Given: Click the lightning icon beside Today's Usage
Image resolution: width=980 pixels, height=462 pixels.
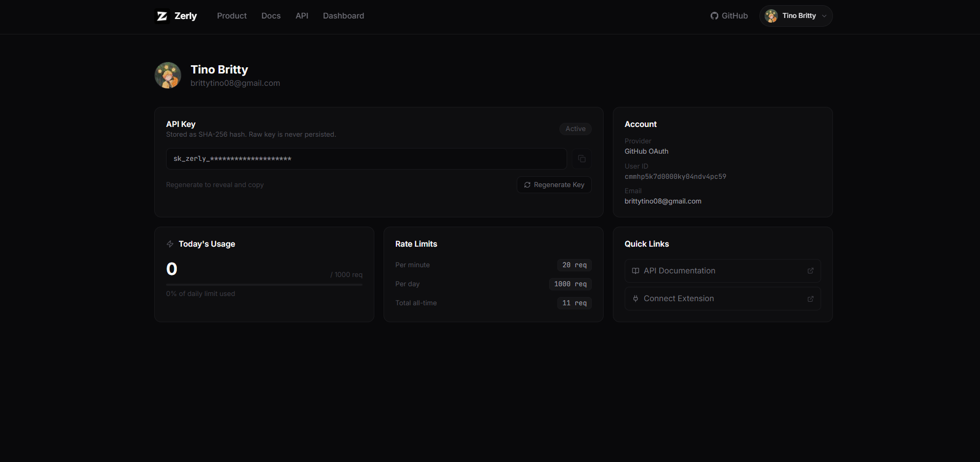Looking at the screenshot, I should (x=170, y=244).
